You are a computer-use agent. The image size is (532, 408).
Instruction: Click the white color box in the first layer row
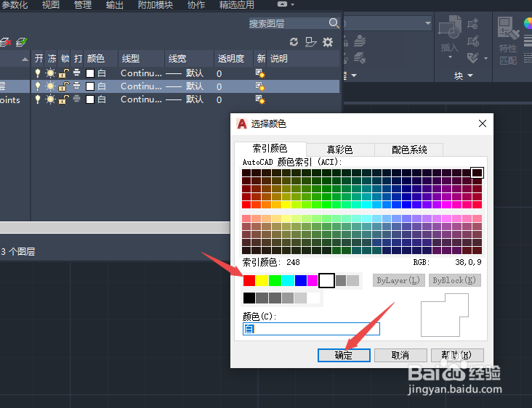point(90,73)
